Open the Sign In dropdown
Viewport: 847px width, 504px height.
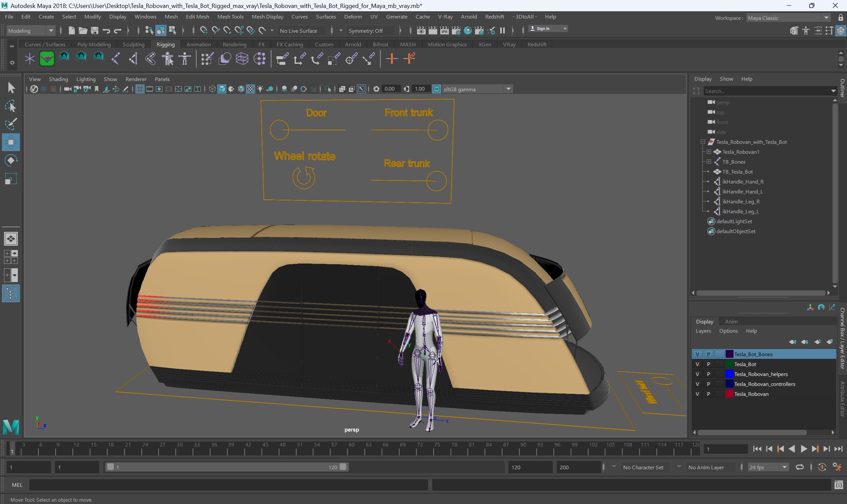(548, 28)
